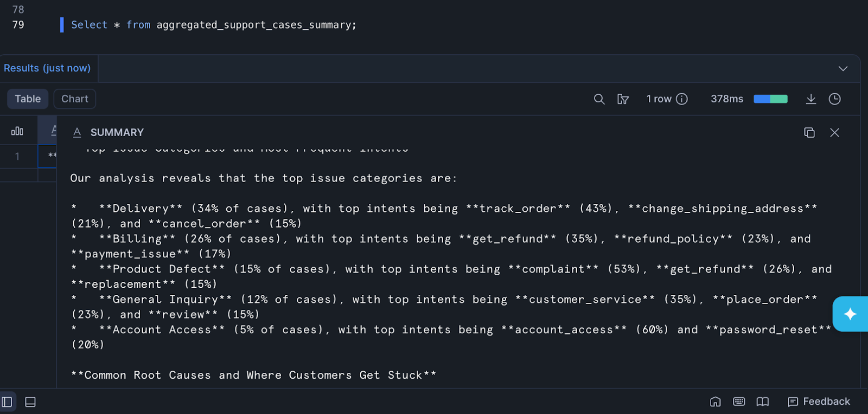Select the filter icon next to search

[x=623, y=99]
